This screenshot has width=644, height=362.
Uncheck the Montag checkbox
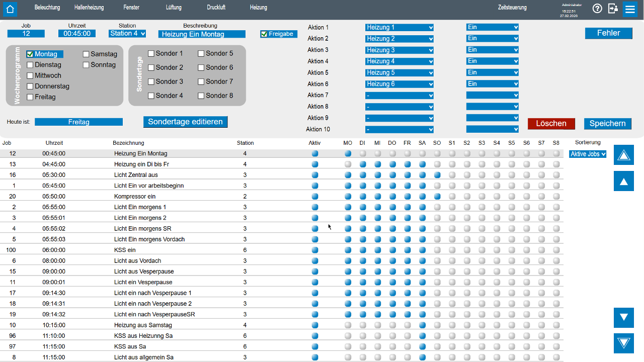point(30,54)
